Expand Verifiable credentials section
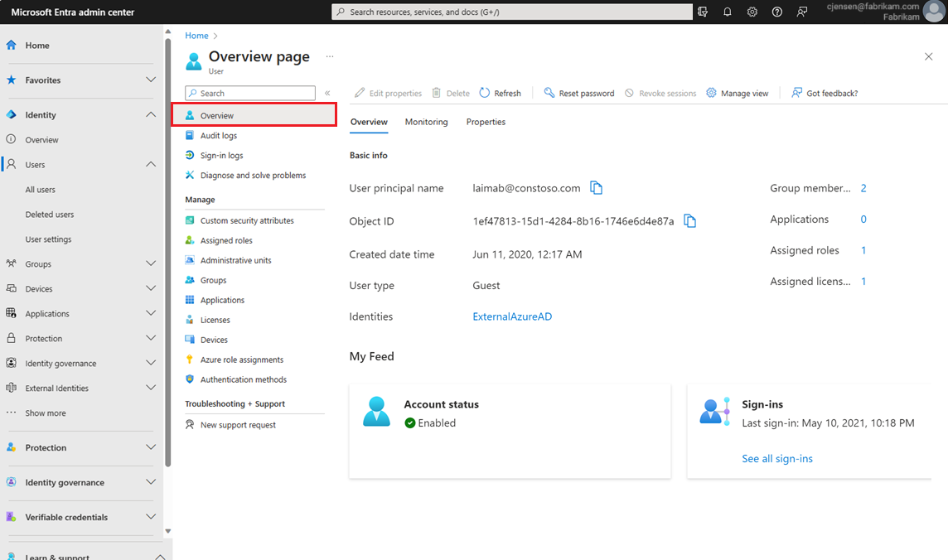Image resolution: width=948 pixels, height=560 pixels. coord(151,517)
